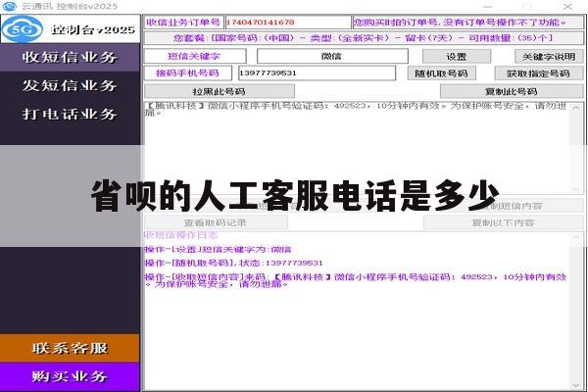Open 关键字说明 help button

click(549, 57)
